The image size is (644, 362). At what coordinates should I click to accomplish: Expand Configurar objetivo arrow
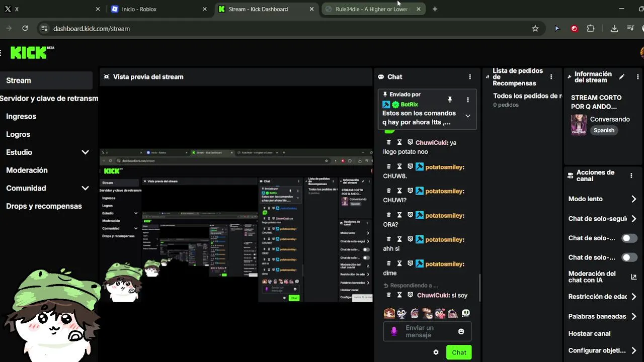click(x=633, y=350)
